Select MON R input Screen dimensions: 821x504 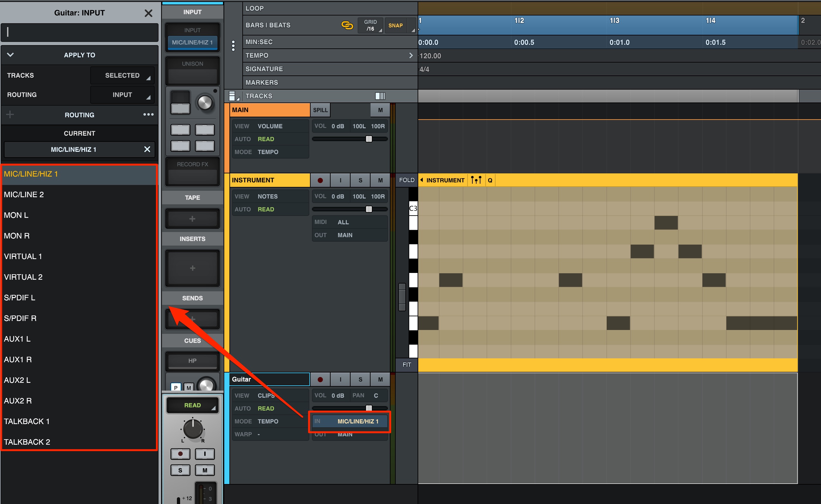tap(79, 236)
